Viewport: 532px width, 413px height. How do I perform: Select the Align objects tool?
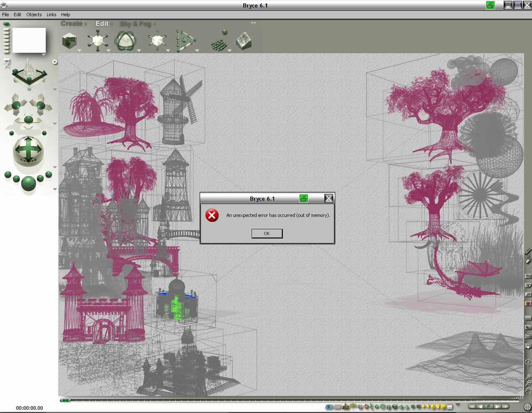click(x=186, y=41)
